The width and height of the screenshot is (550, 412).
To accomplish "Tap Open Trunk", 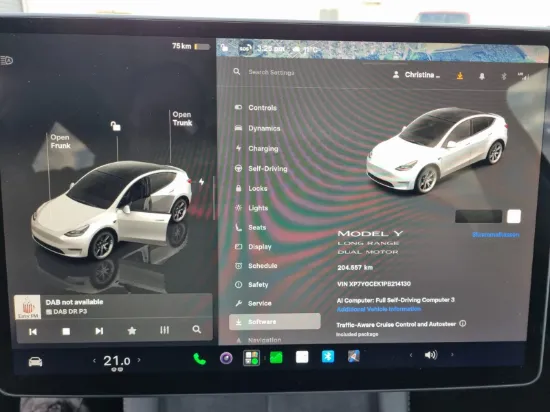I will pos(182,119).
